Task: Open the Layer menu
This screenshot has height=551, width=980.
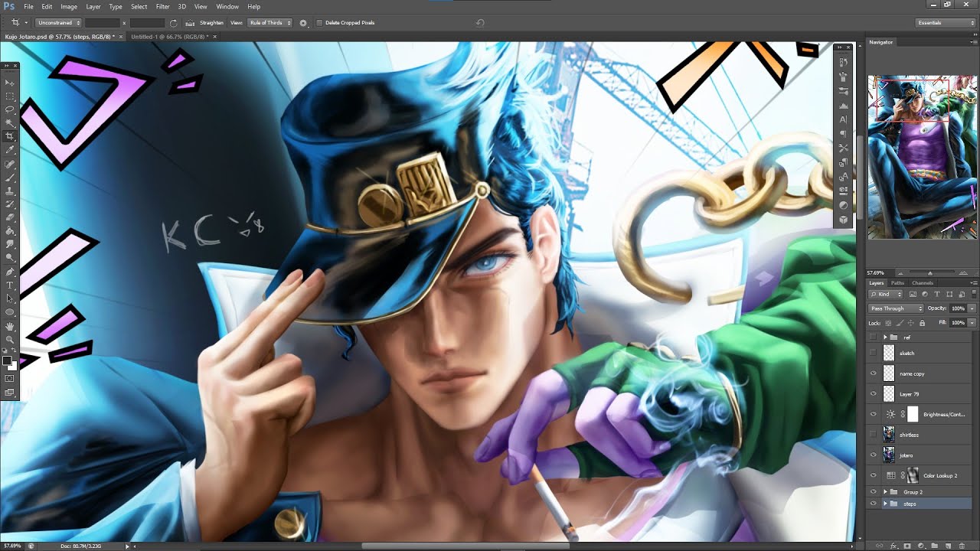Action: (93, 6)
